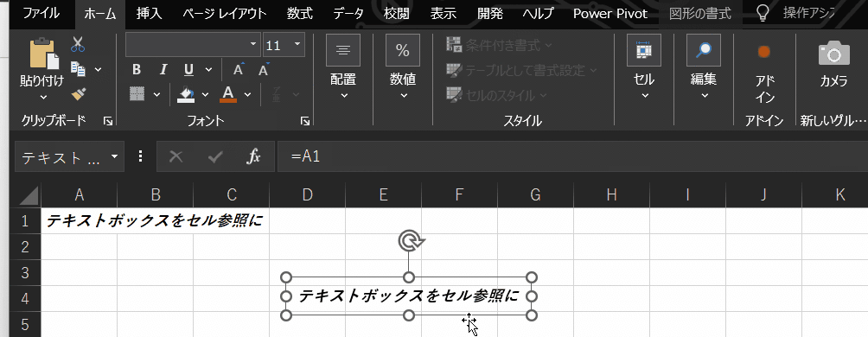Select the Format Painter brush

[x=78, y=94]
